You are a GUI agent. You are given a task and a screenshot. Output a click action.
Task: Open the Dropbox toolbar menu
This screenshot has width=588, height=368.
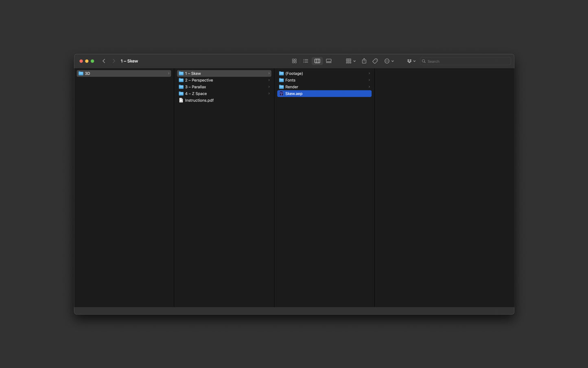click(411, 61)
